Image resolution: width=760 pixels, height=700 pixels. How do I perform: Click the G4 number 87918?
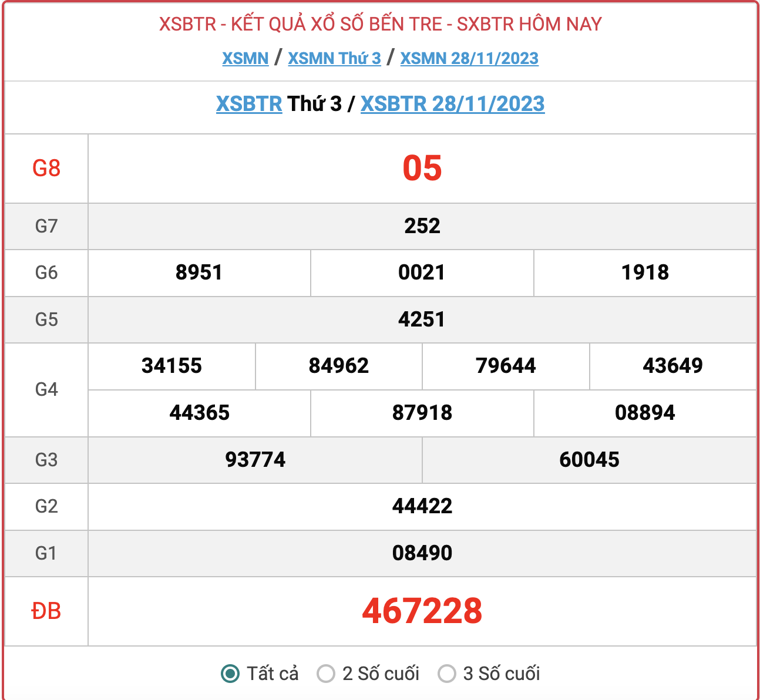tap(422, 413)
